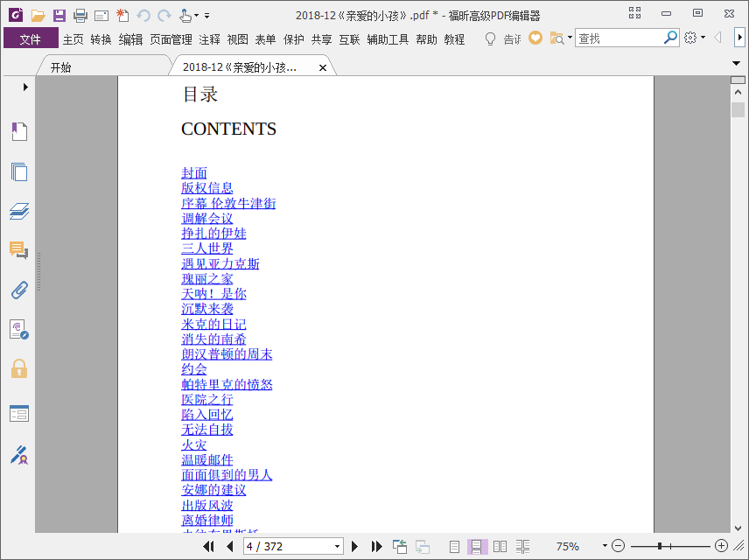This screenshot has width=749, height=560.
Task: Open the digital signatures panel
Action: pos(19,329)
